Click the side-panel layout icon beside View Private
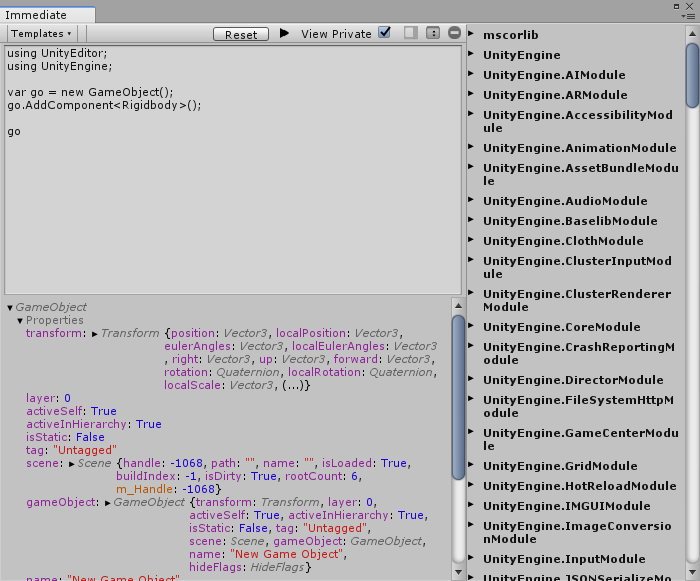Viewport: 700px width, 581px height. pyautogui.click(x=410, y=33)
